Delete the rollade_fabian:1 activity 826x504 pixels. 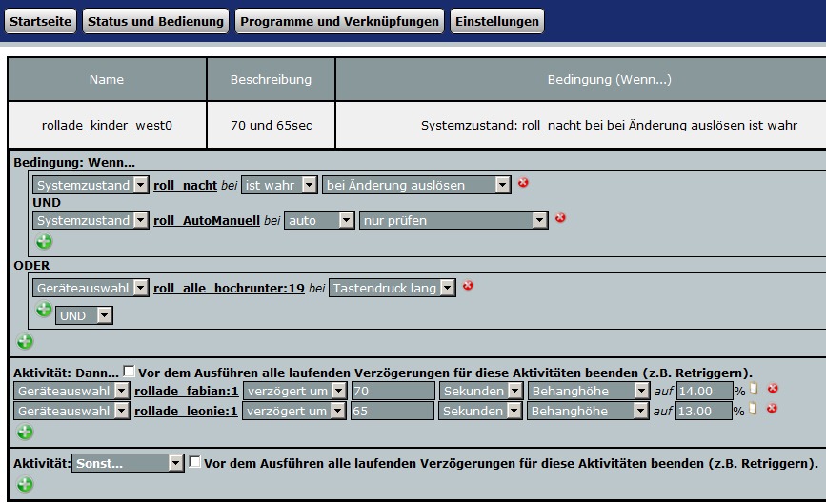(x=773, y=388)
